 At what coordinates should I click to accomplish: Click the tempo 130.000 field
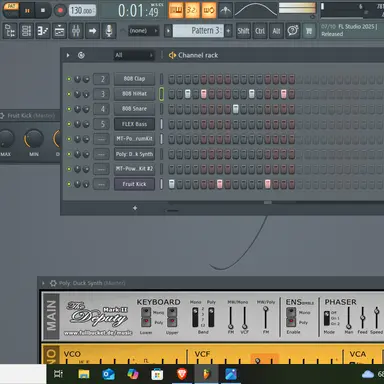point(82,10)
